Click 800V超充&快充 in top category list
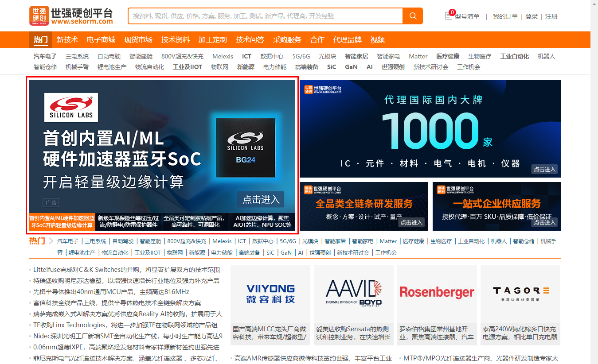 point(182,56)
